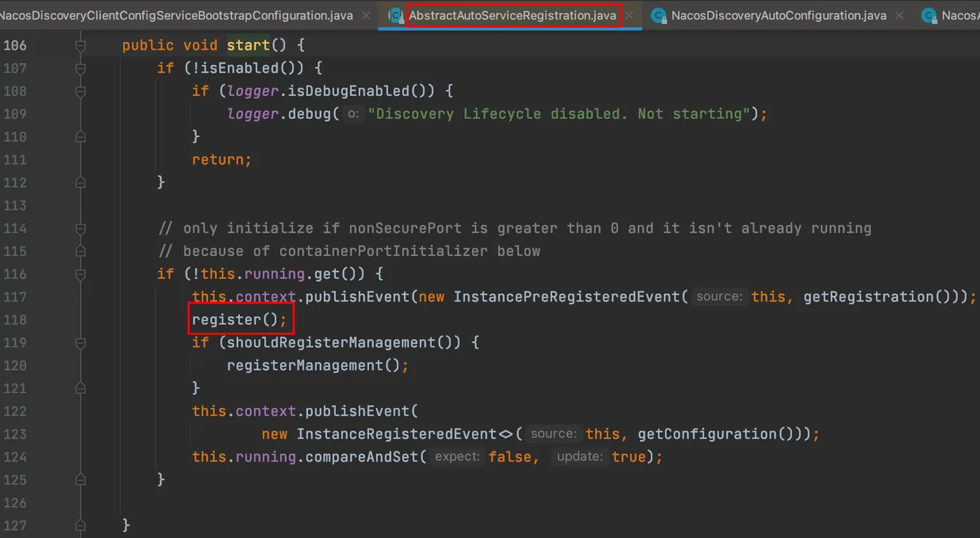Click class icon on NacosDiscoveryAutoConfiguration.java tab

tap(658, 15)
